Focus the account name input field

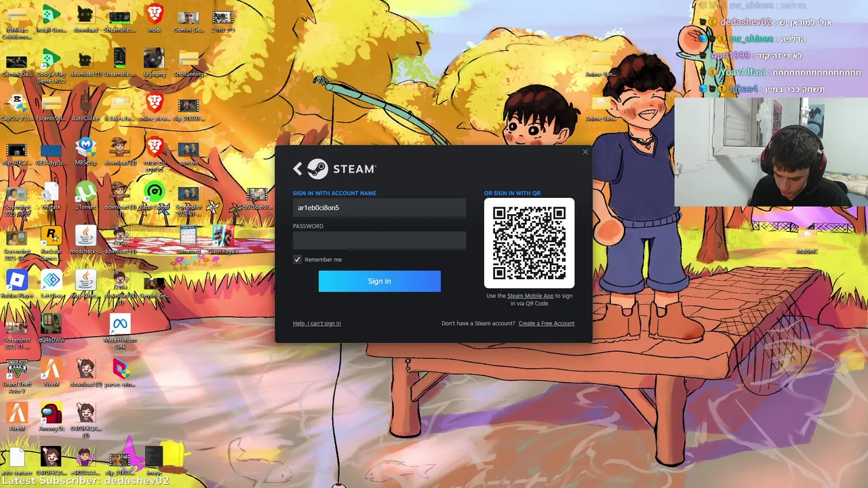point(379,207)
